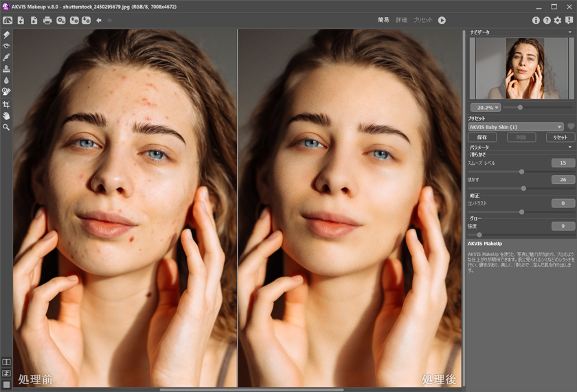Switch to single window view icon
This screenshot has height=392, width=577.
click(x=6, y=384)
